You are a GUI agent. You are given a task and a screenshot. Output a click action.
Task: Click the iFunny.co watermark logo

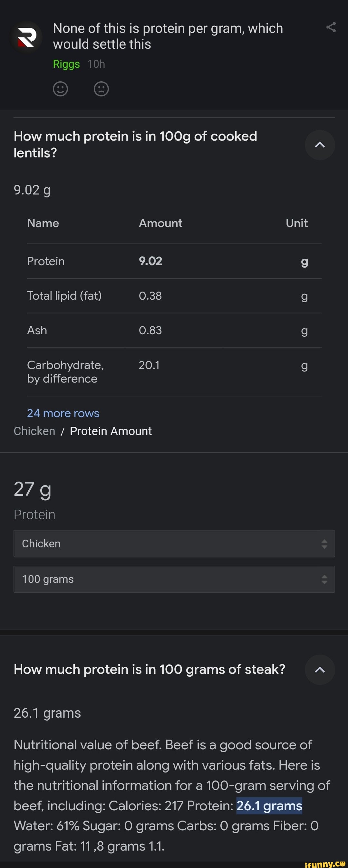(x=325, y=863)
